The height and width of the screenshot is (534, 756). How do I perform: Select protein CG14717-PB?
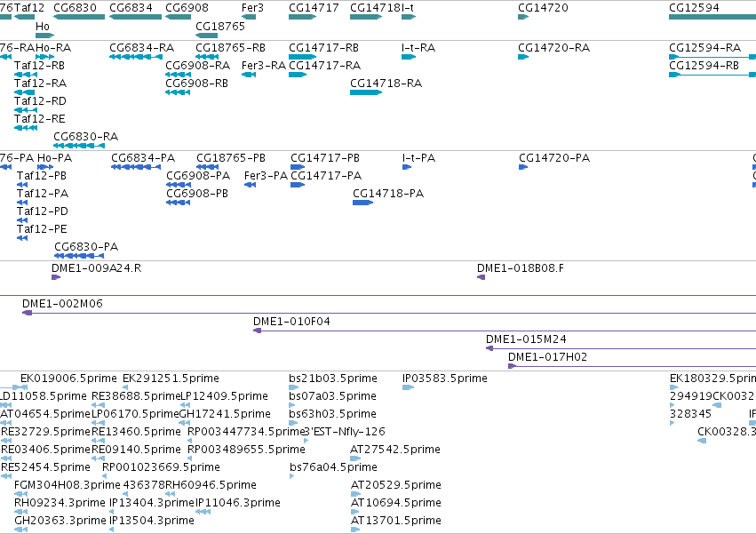pos(325,158)
